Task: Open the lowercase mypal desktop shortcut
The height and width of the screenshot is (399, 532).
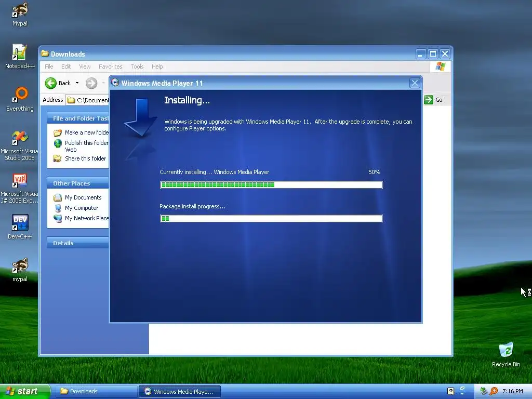Action: pos(20,270)
